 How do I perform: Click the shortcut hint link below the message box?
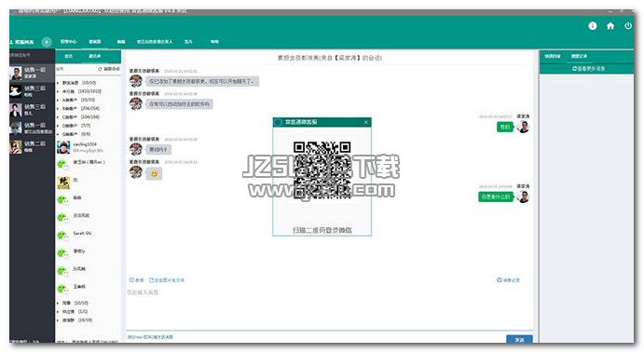click(x=150, y=337)
